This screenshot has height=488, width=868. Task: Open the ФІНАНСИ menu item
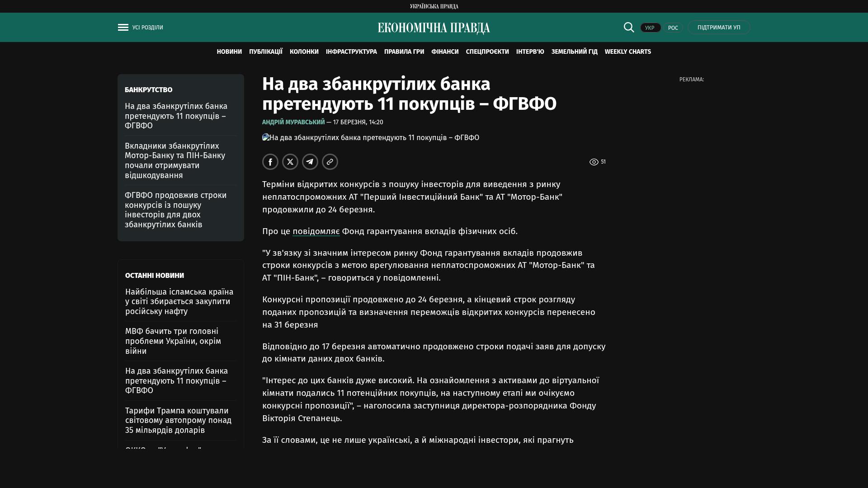pos(445,52)
